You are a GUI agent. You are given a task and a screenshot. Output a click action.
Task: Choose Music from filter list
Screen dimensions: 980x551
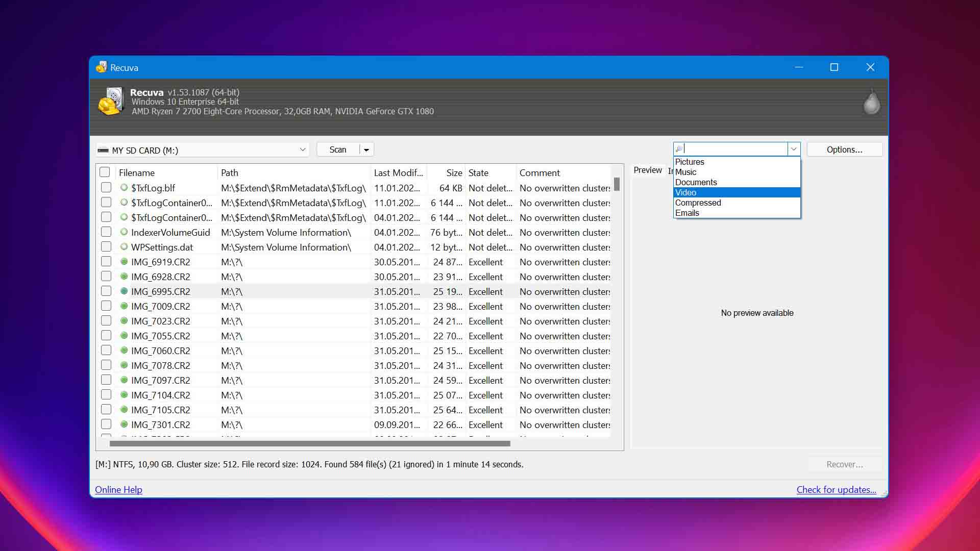click(737, 172)
